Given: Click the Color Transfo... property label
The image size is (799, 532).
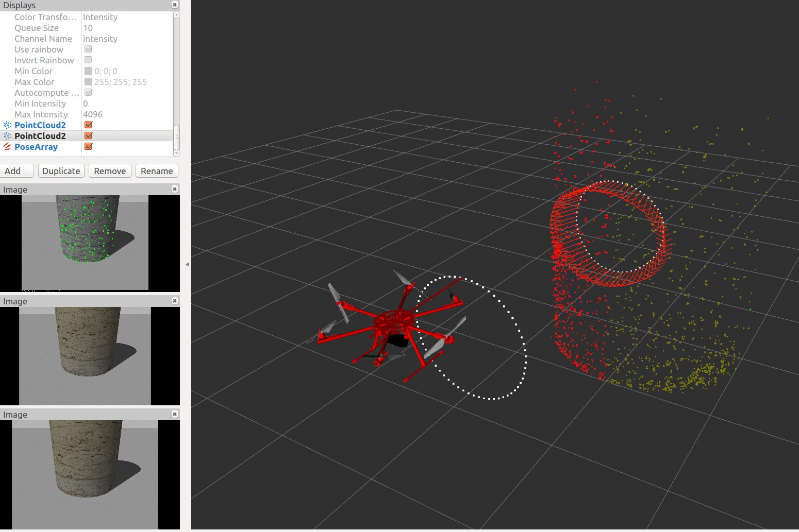Looking at the screenshot, I should pyautogui.click(x=45, y=17).
